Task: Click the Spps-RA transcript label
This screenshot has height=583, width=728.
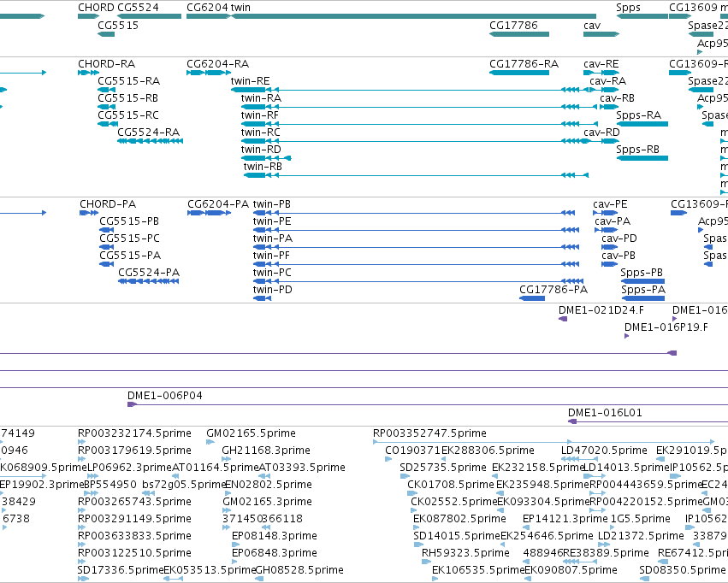Action: coord(638,115)
